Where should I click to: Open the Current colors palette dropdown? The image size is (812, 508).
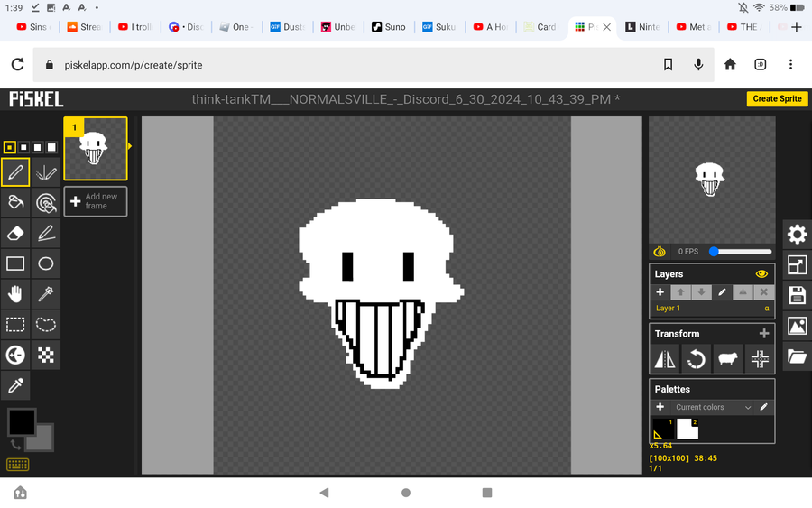(x=713, y=407)
